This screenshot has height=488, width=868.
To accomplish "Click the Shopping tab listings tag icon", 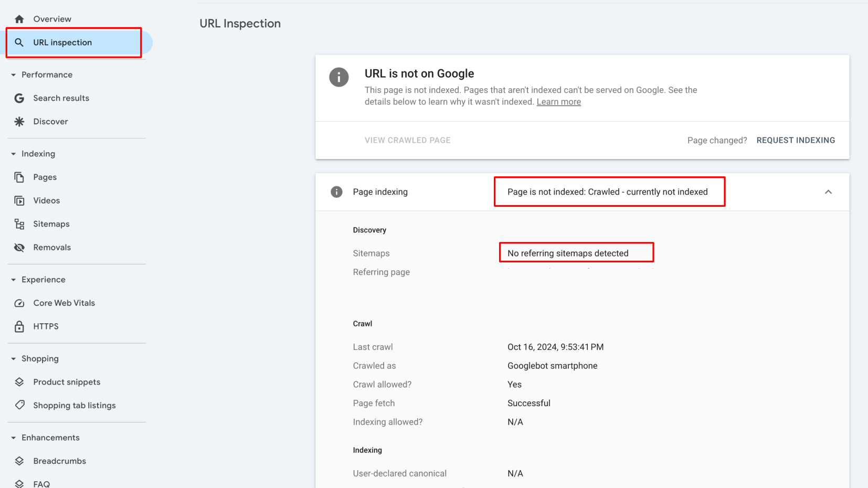I will 19,405.
